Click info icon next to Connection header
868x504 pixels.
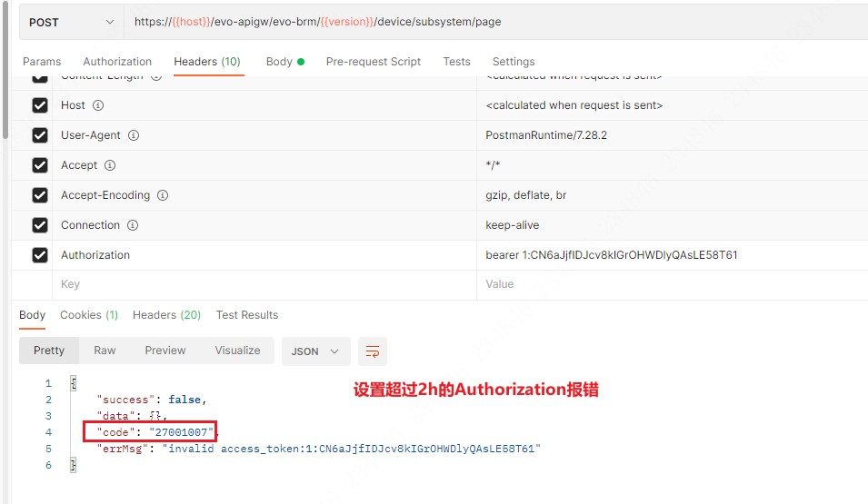point(133,225)
